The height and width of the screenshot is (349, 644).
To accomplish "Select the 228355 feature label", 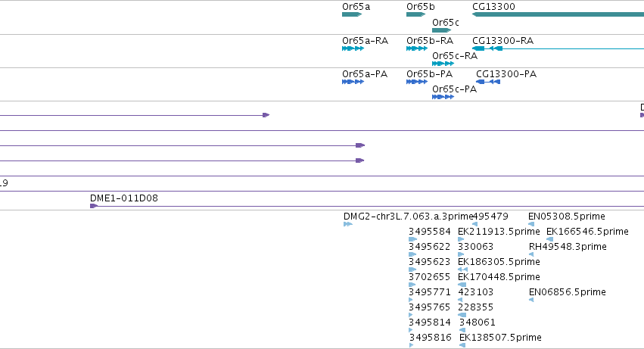I will pyautogui.click(x=475, y=307).
